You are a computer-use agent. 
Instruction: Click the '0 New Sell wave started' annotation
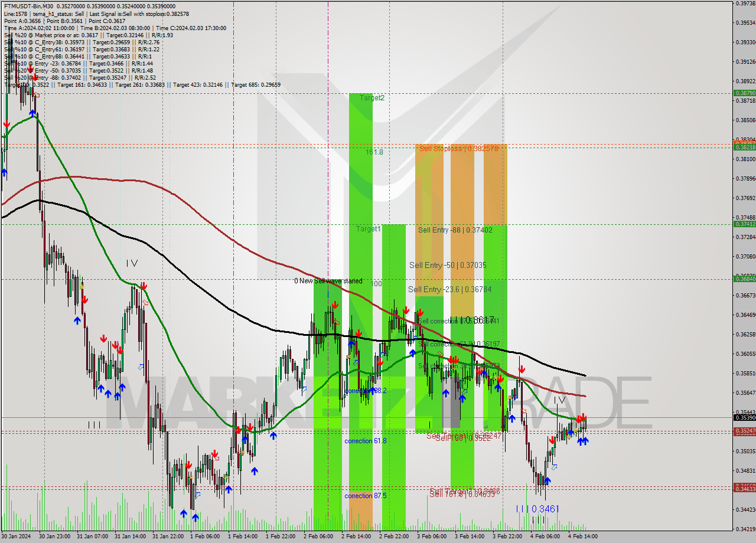tap(328, 281)
